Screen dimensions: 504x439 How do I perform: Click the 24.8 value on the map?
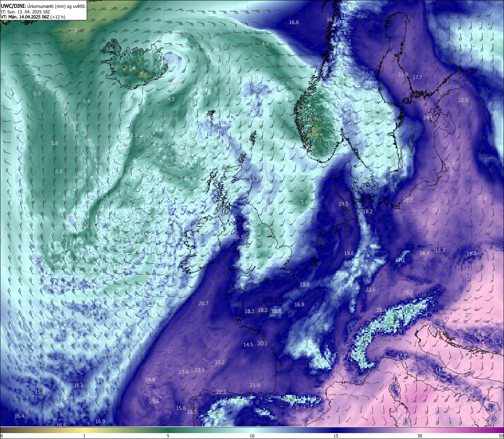tap(150, 380)
